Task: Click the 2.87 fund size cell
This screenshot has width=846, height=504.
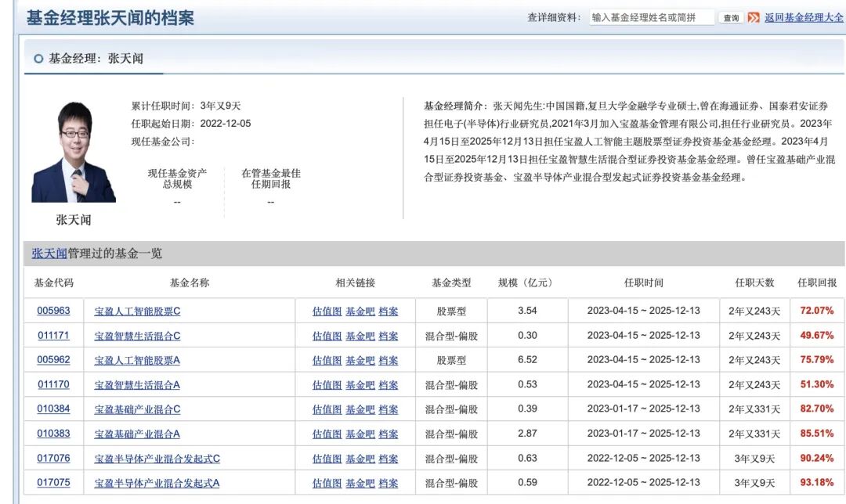Action: 527,434
